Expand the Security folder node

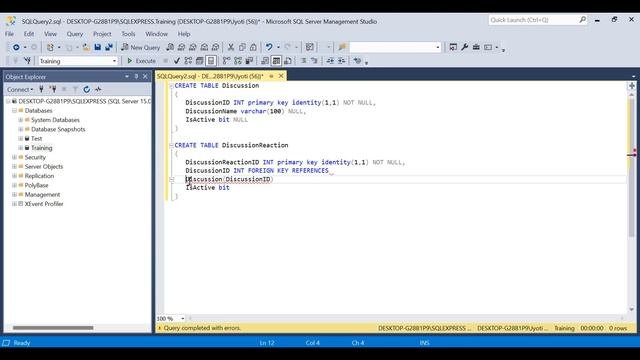[x=14, y=157]
